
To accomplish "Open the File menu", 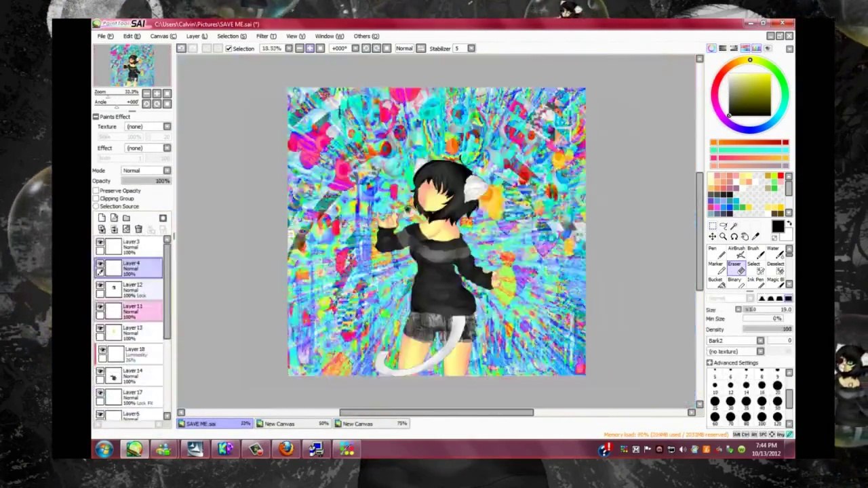I will click(105, 36).
